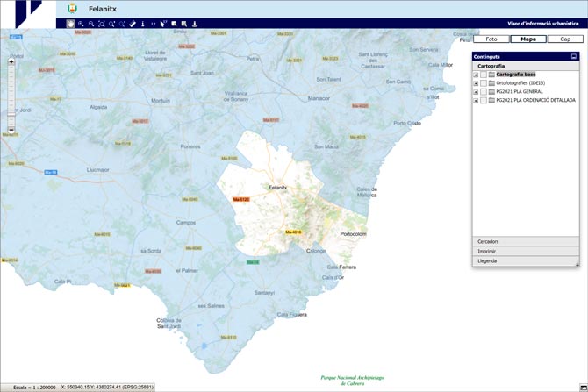Click the Felanitx coat of arms icon
This screenshot has width=588, height=392.
pos(72,8)
